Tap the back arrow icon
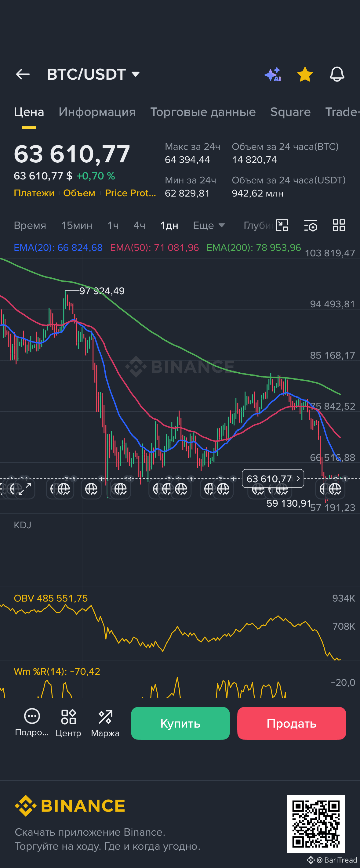The image size is (360, 868). (x=23, y=74)
